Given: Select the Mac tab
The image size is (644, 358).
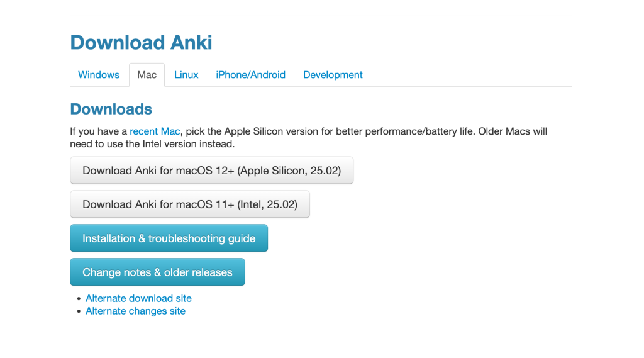Looking at the screenshot, I should [147, 75].
